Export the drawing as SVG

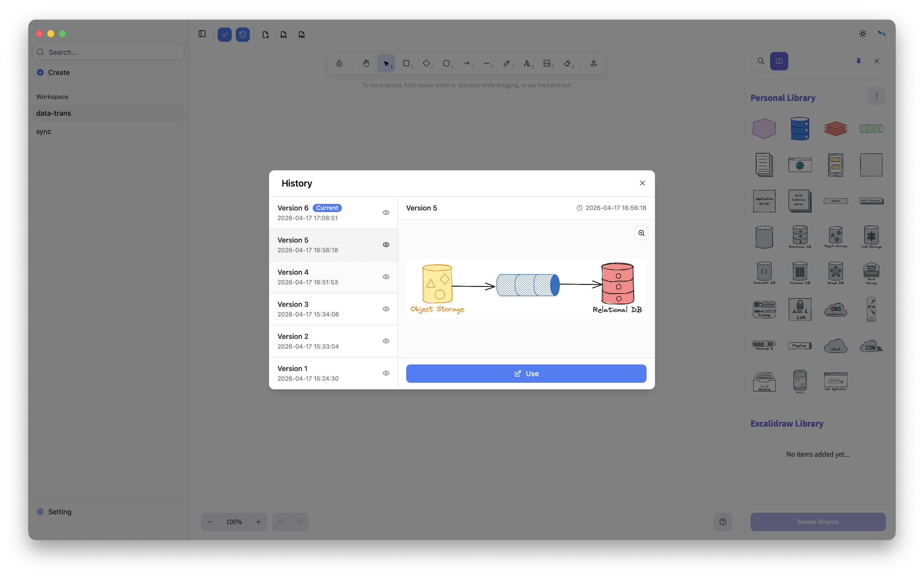point(283,34)
